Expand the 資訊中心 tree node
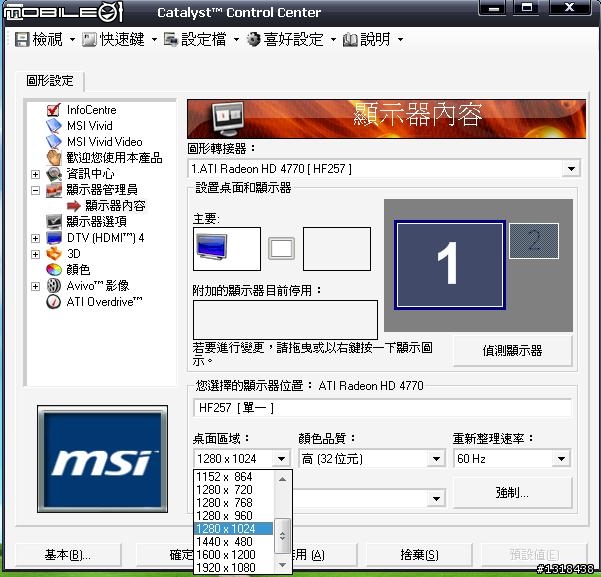This screenshot has width=601, height=577. point(35,174)
